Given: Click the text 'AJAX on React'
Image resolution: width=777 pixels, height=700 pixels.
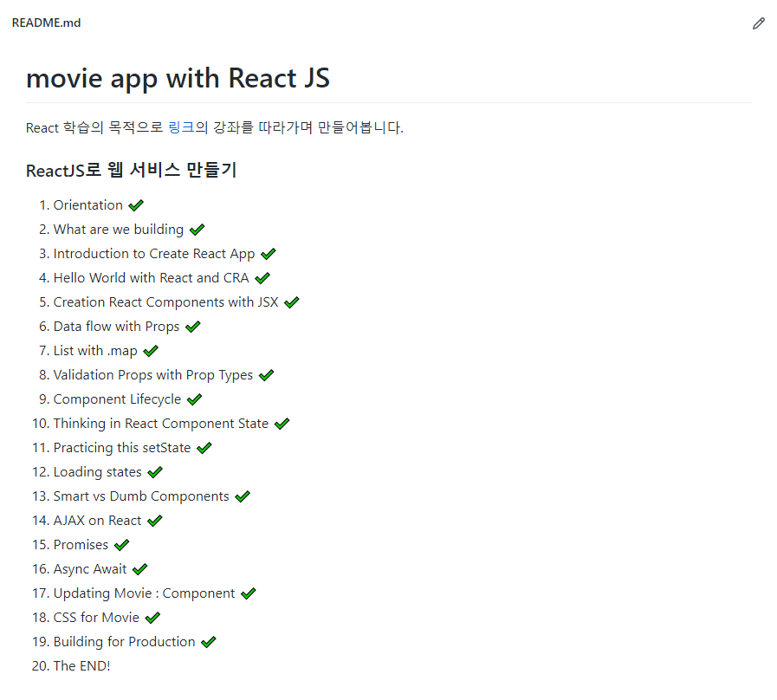Looking at the screenshot, I should tap(98, 521).
